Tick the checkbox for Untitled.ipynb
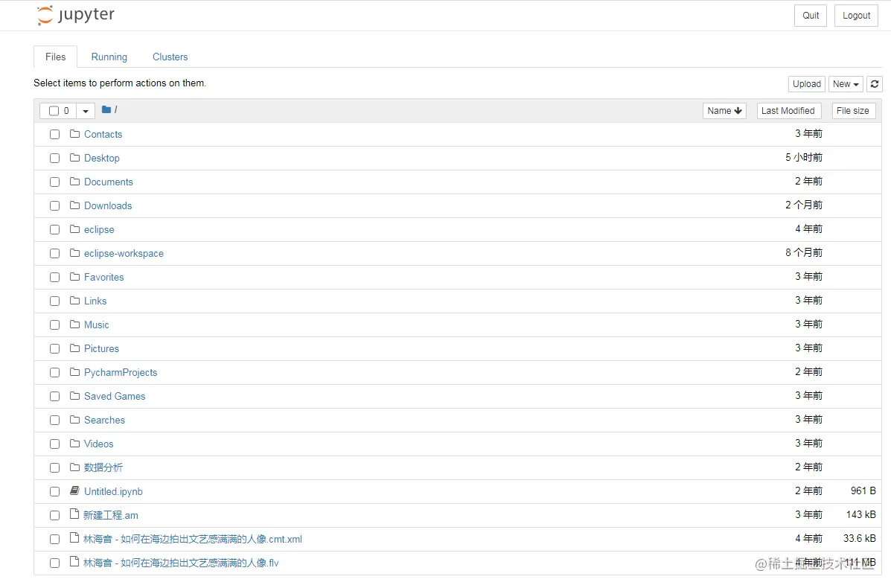The height and width of the screenshot is (588, 891). pyautogui.click(x=54, y=492)
